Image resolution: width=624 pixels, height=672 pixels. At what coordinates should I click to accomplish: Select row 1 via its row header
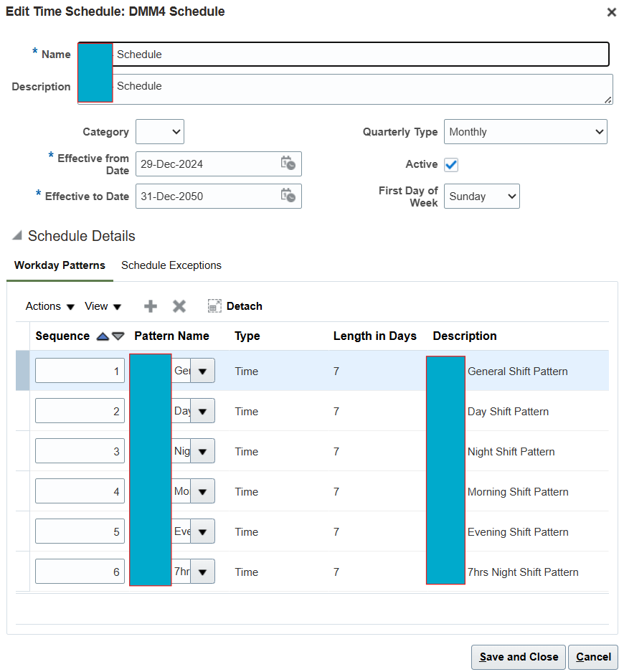pos(22,371)
